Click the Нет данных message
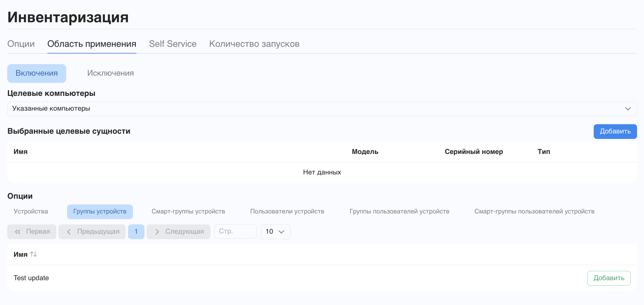644x305 pixels. 322,172
